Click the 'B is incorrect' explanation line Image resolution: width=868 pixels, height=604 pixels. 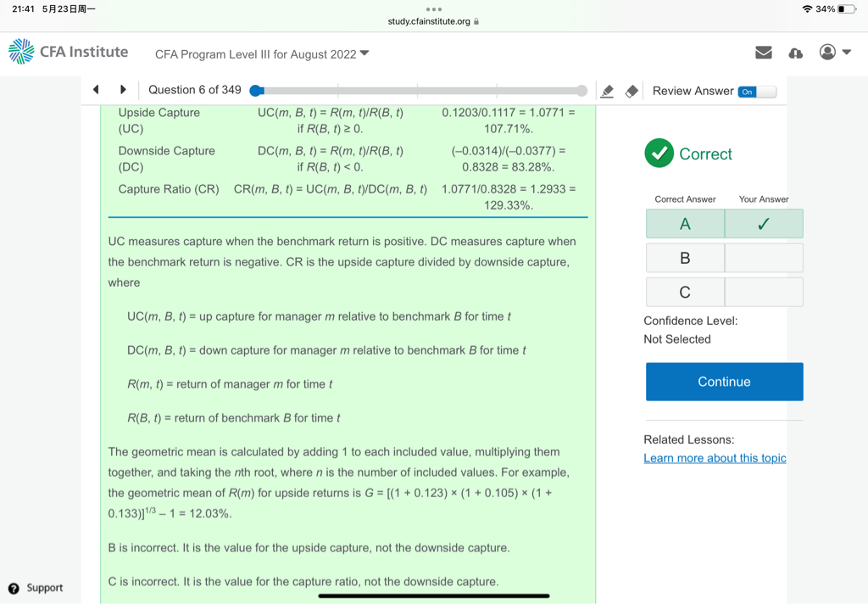point(309,547)
